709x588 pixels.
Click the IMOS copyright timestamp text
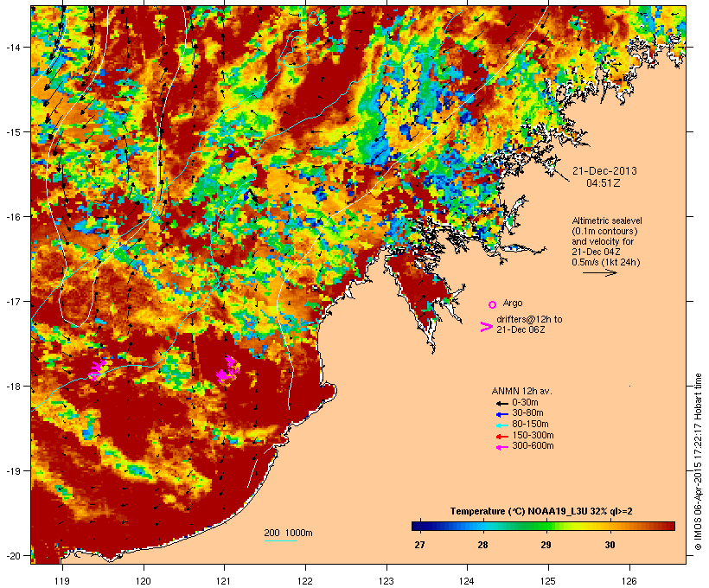(699, 462)
